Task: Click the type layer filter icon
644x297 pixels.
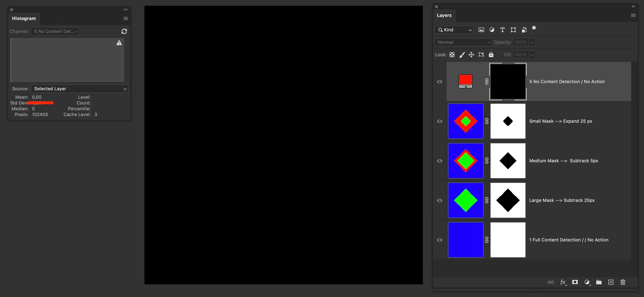Action: coord(502,30)
